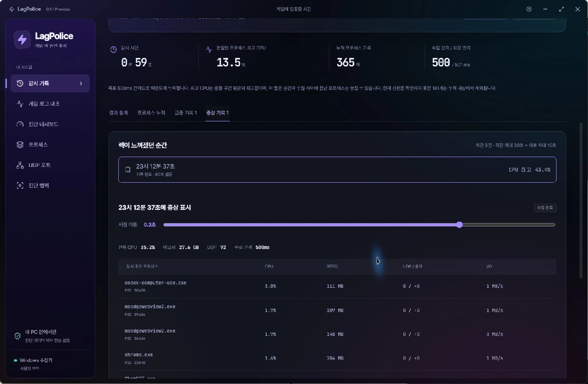Click msedgewebview2.exe with 148 MB memory
This screenshot has width=588, height=384.
tap(337, 334)
